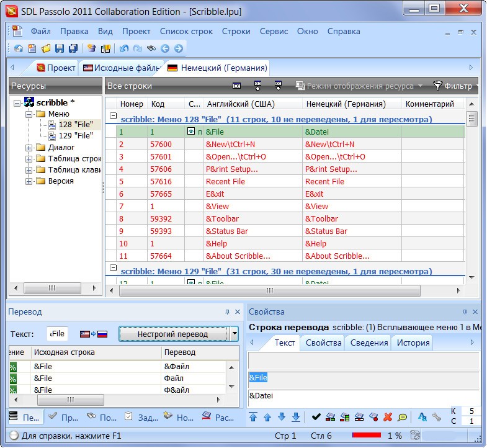487x448 pixels.
Task: Click the first layout icon next to 'Все строки'
Action: click(236, 86)
